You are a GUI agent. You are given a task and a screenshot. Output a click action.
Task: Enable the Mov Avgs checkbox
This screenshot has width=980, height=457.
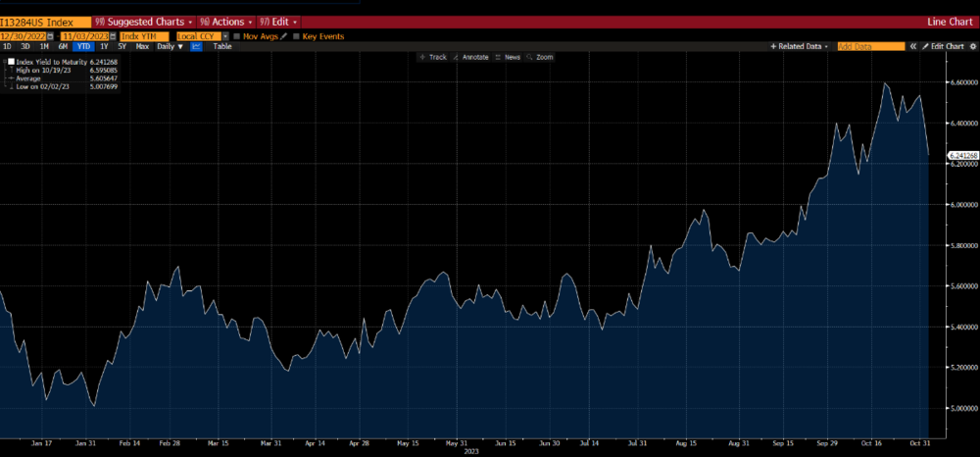click(237, 36)
